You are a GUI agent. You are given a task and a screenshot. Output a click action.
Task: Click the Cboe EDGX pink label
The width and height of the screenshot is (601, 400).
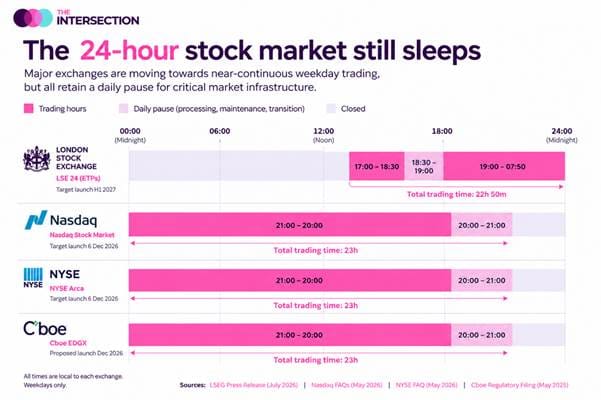(x=68, y=343)
